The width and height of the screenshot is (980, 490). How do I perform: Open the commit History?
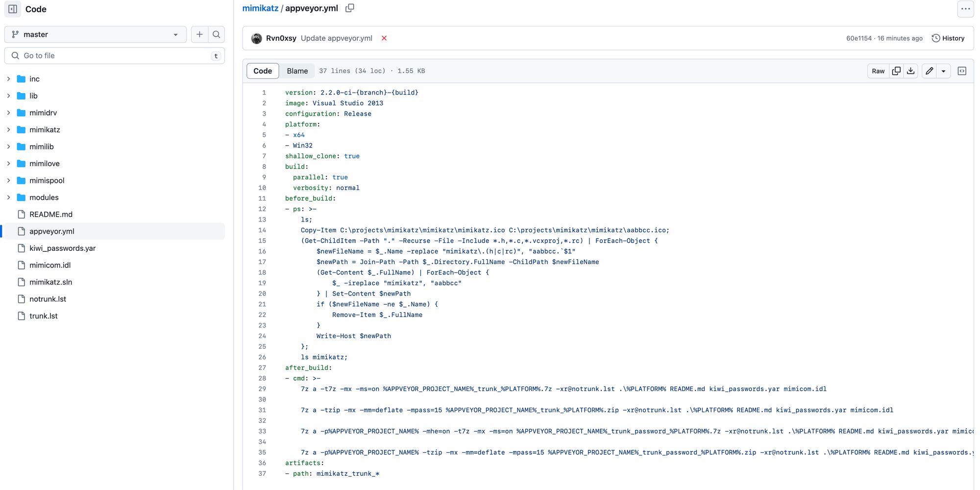[x=948, y=38]
